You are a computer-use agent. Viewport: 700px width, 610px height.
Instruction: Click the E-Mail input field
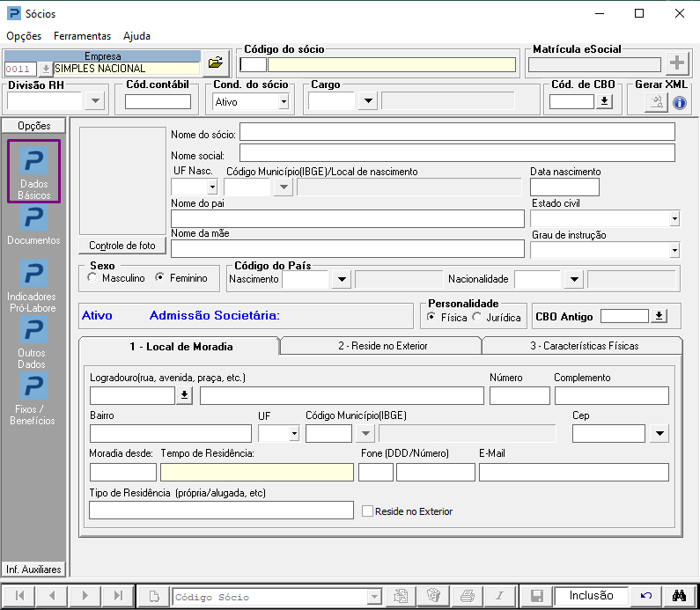click(x=574, y=472)
